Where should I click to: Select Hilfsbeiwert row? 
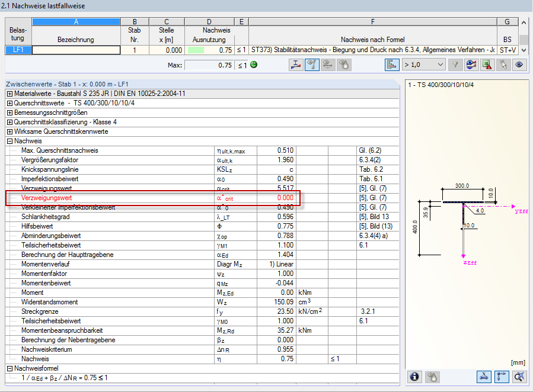point(202,226)
